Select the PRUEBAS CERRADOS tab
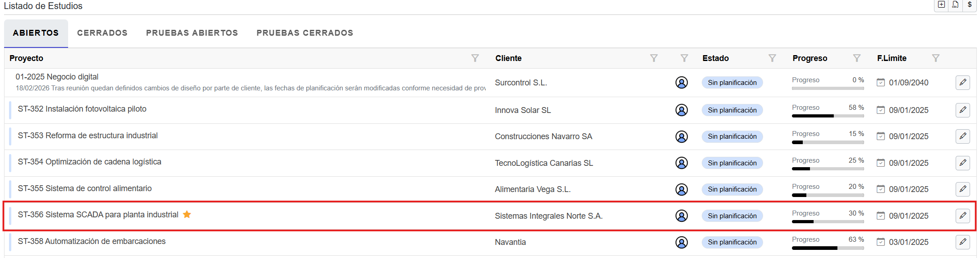Image resolution: width=980 pixels, height=258 pixels. (305, 33)
